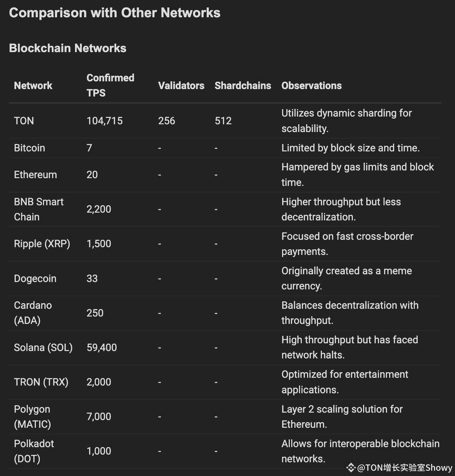455x476 pixels.
Task: Select the BNB Smart Chain cell
Action: 39,209
